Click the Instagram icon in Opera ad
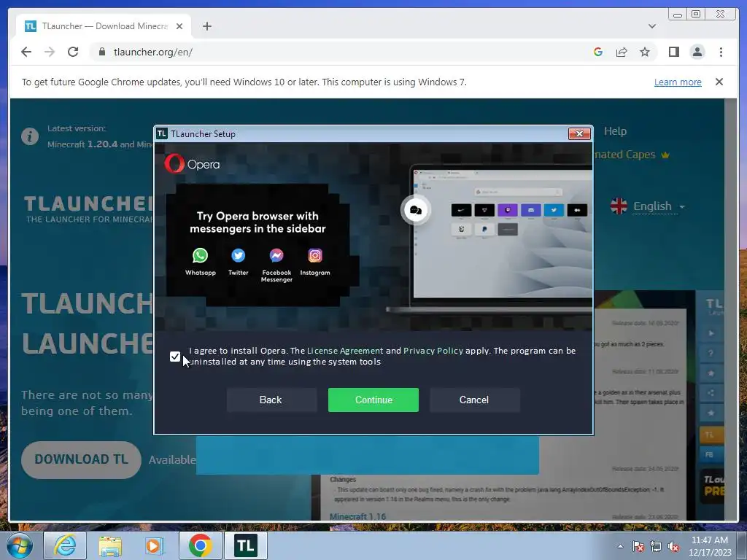Screen dimensions: 747x560 coord(315,256)
